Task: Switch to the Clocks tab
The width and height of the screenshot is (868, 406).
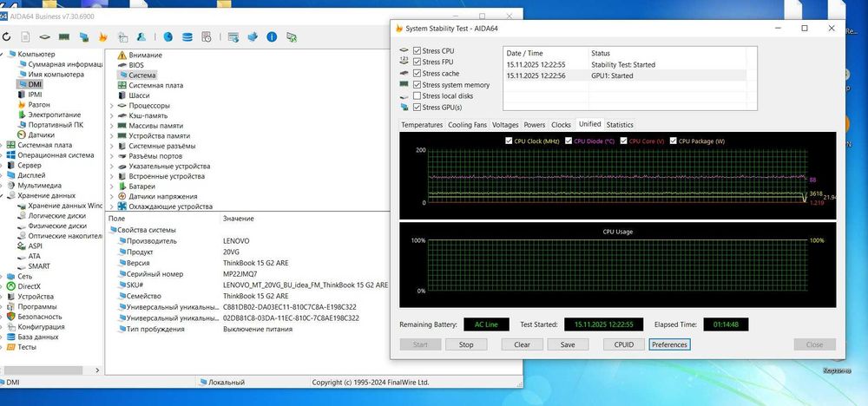Action: tap(561, 125)
